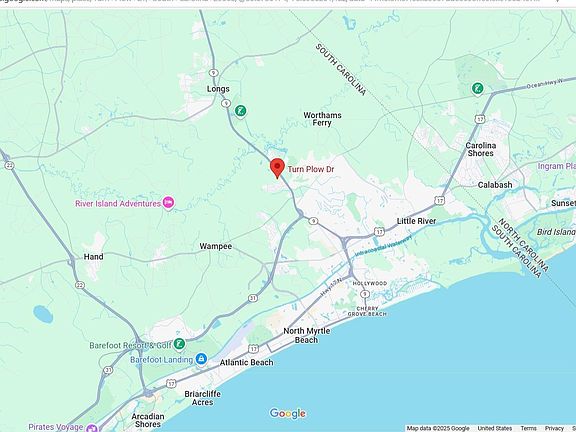Select the Worthams Ferry label
The height and width of the screenshot is (432, 576).
coord(322,119)
